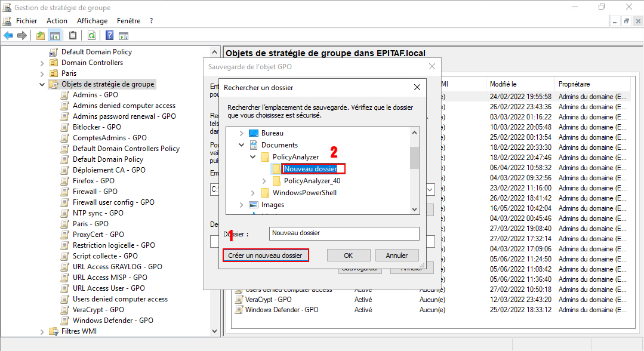Viewport: 644px width, 351px height.
Task: Click the Refresh toolbar icon
Action: pos(91,36)
